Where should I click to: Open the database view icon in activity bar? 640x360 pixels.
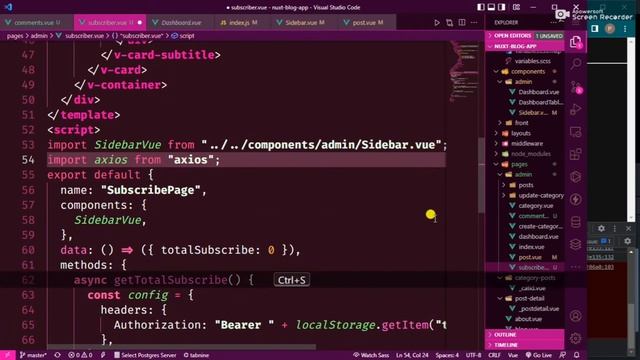(x=576, y=222)
